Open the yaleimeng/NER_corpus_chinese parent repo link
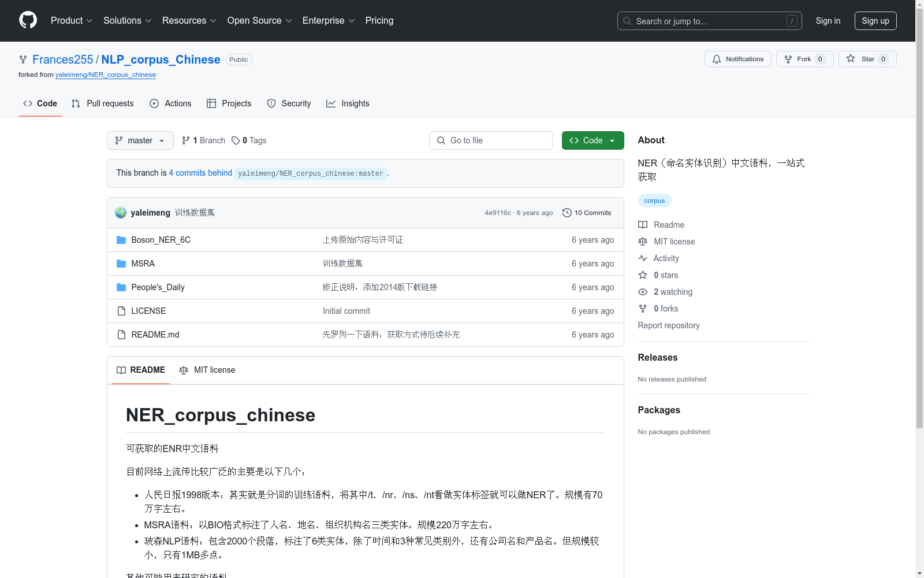 (x=106, y=75)
